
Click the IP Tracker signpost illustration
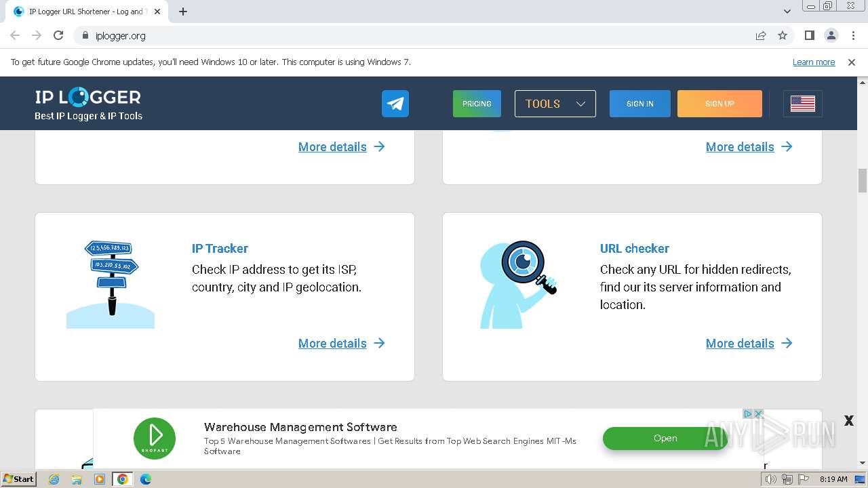(x=111, y=284)
